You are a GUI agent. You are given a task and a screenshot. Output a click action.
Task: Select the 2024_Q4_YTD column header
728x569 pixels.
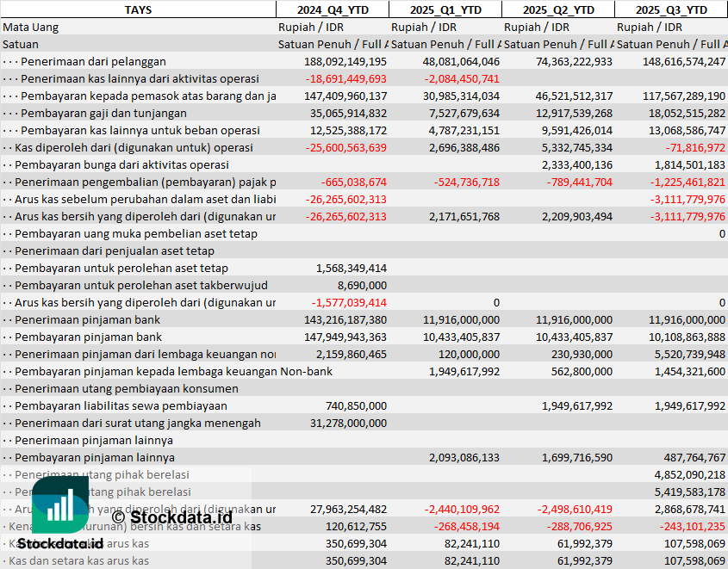click(x=332, y=9)
